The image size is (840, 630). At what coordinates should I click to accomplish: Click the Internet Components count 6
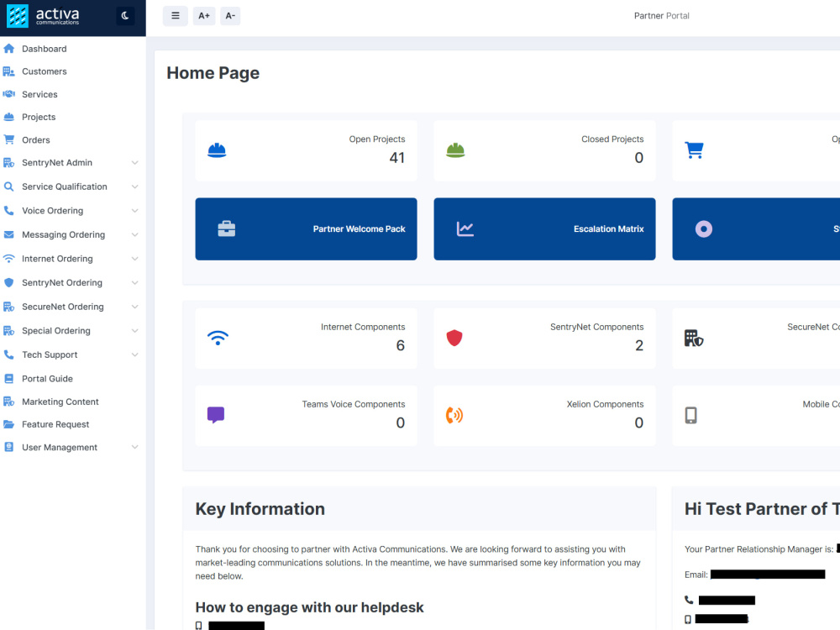(400, 345)
